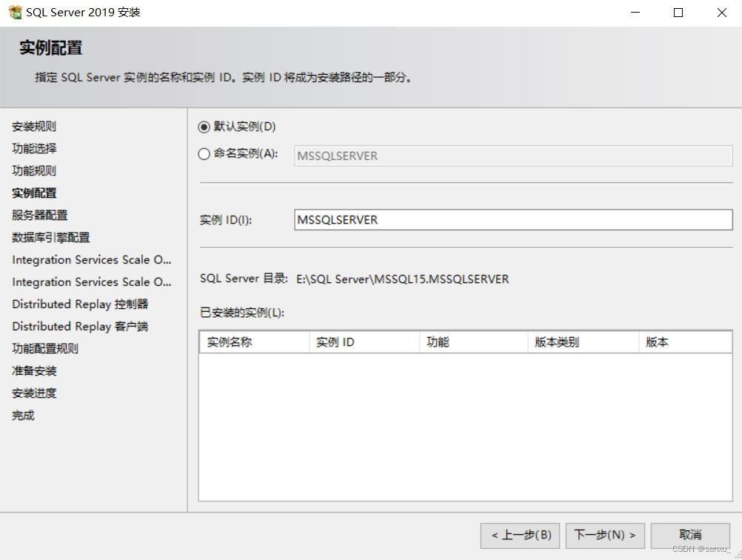Screen dimensions: 742x560
Task: Open the 功能规则 step in sidebar
Action: 34,171
